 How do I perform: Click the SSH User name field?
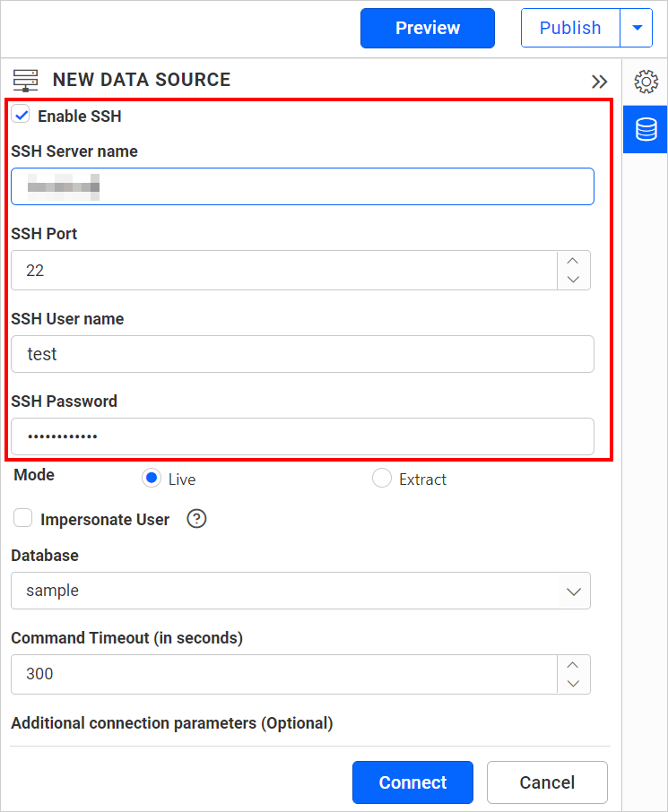[x=302, y=354]
